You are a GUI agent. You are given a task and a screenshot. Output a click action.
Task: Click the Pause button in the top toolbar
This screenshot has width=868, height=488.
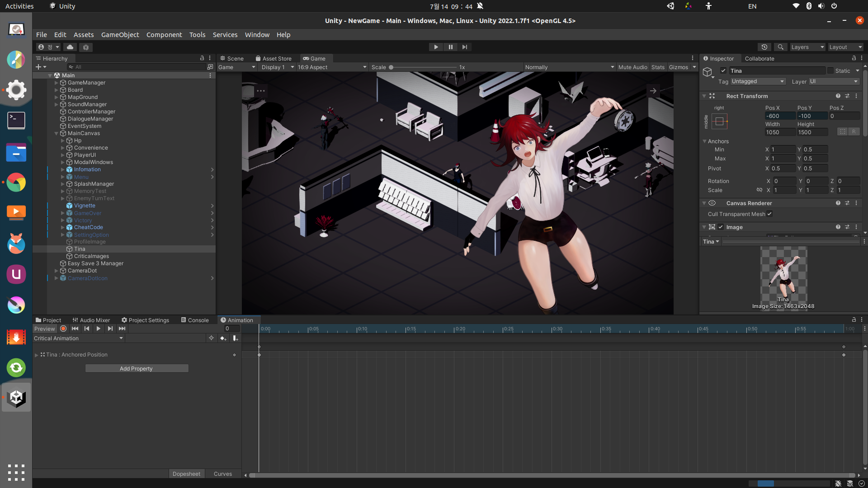click(x=450, y=47)
